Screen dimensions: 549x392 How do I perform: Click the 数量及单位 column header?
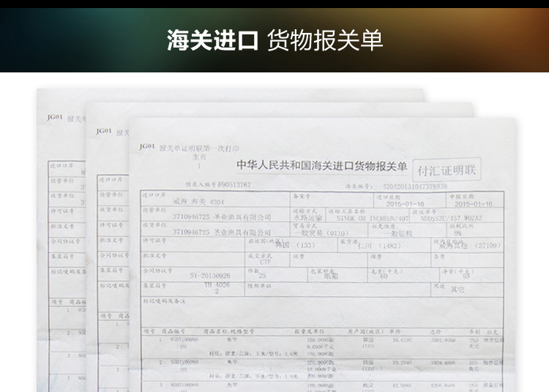tap(309, 331)
